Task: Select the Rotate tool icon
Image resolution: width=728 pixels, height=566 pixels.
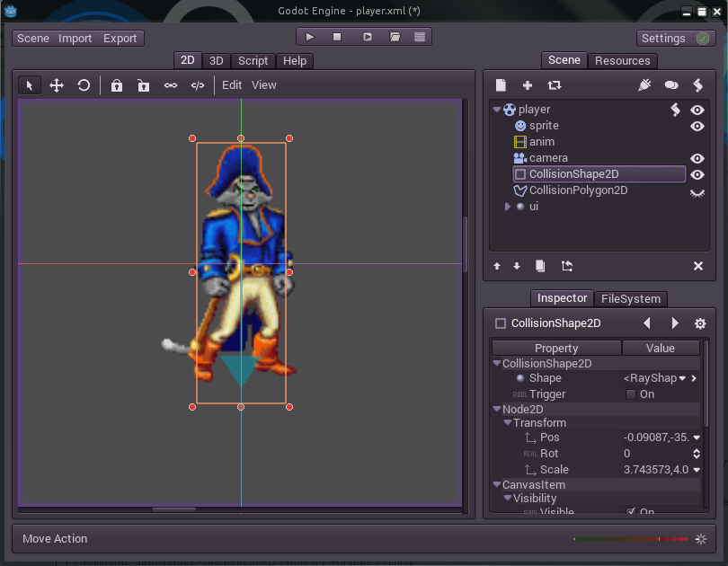Action: (84, 85)
